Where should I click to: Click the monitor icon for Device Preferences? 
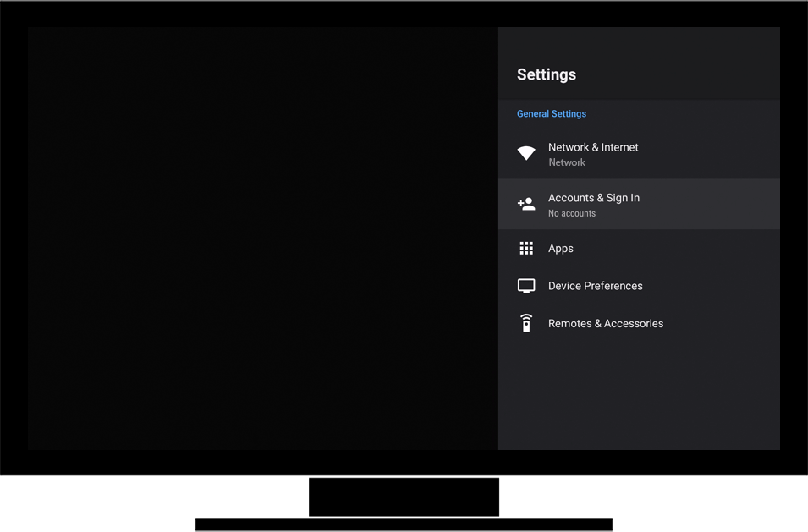526,286
